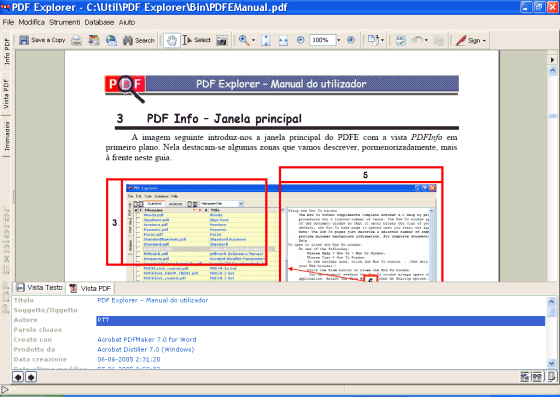Screen dimensions: 560x397
Task: Click the Fit Page icon
Action: tap(265, 40)
